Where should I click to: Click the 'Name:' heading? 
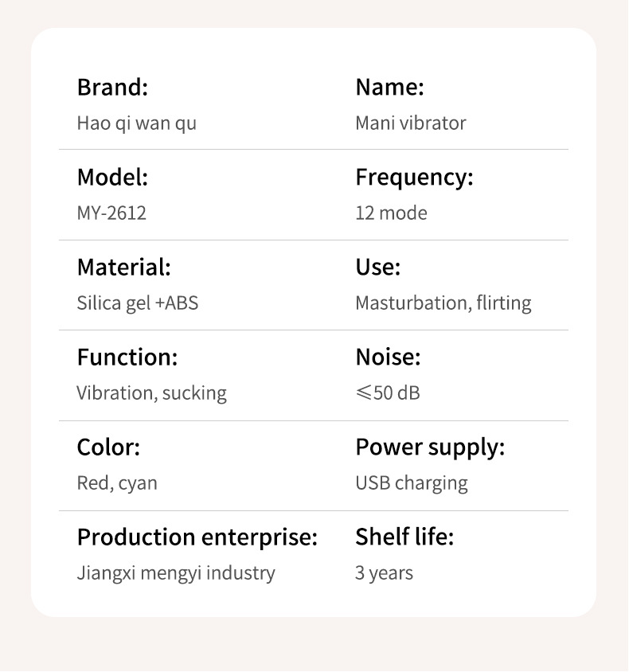tap(389, 87)
